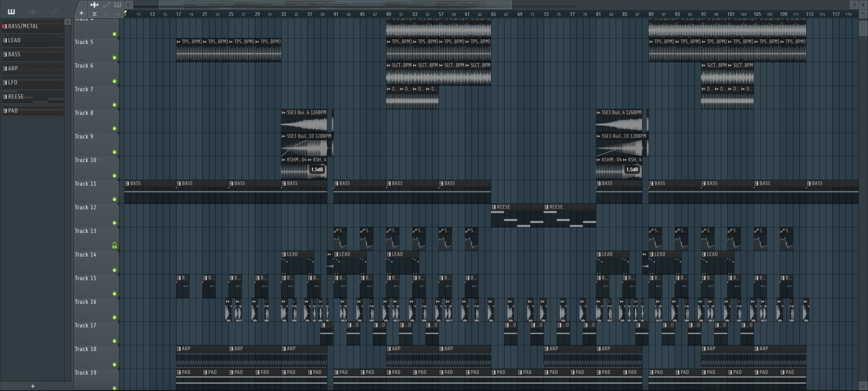Select Track 7 header label

coord(84,89)
